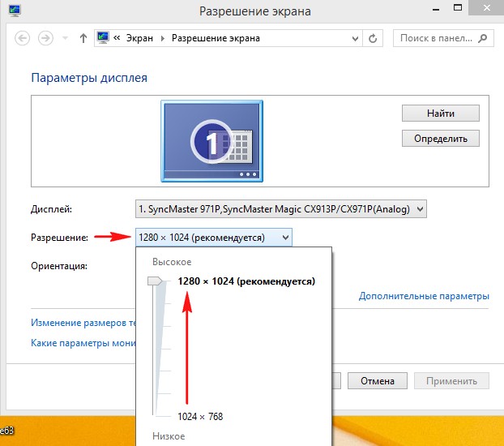The width and height of the screenshot is (504, 446).
Task: Open the Дисплей dropdown listing SyncMaster 971P
Action: 280,209
